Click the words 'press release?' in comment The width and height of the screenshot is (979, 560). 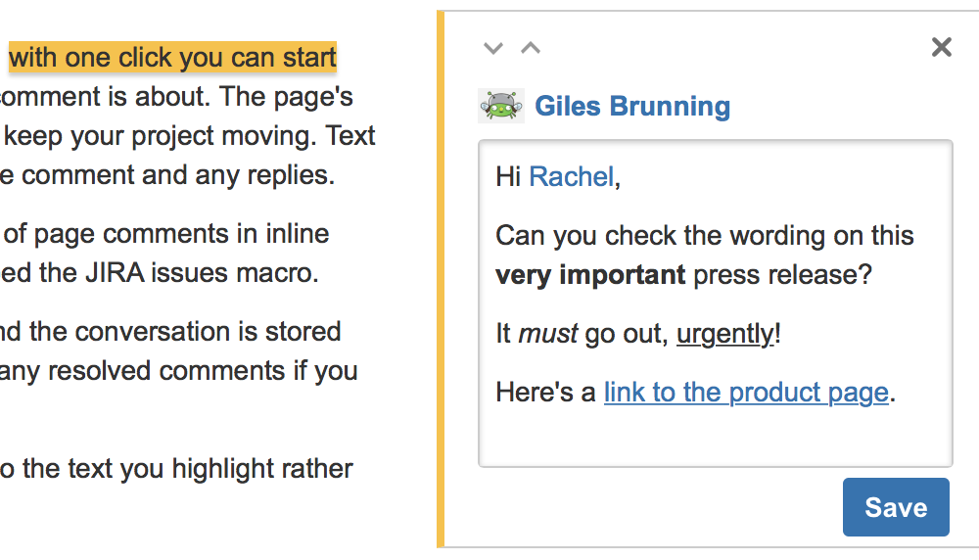click(x=782, y=275)
